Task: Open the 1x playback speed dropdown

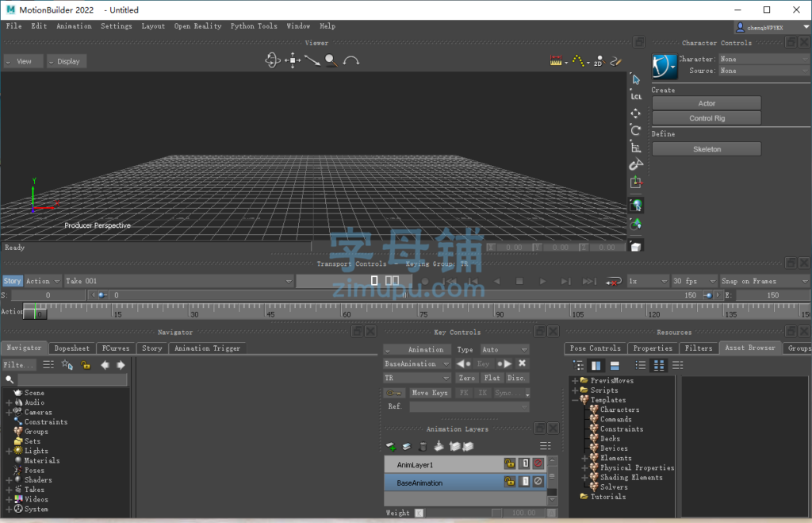Action: click(x=648, y=281)
